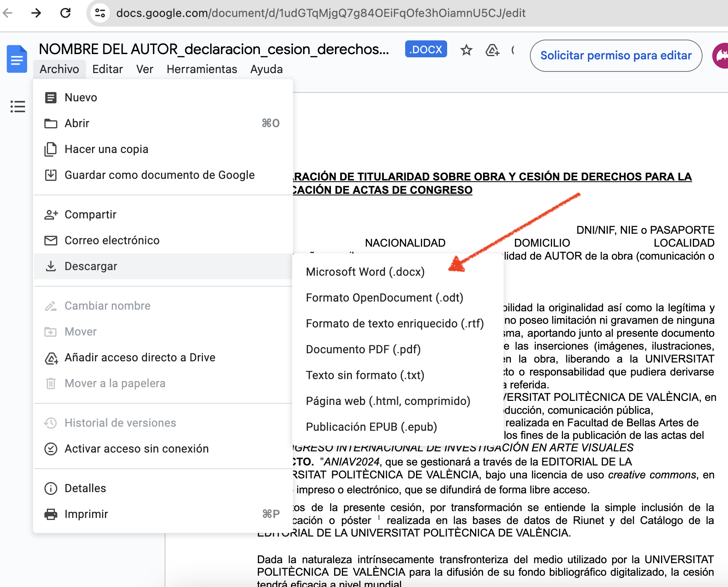The height and width of the screenshot is (587, 728).
Task: Download as Documento PDF (.pdf)
Action: [x=398, y=350]
